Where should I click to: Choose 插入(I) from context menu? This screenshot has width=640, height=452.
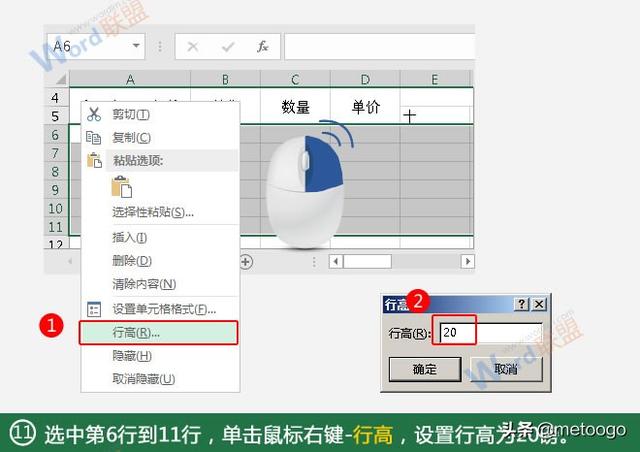coord(160,237)
